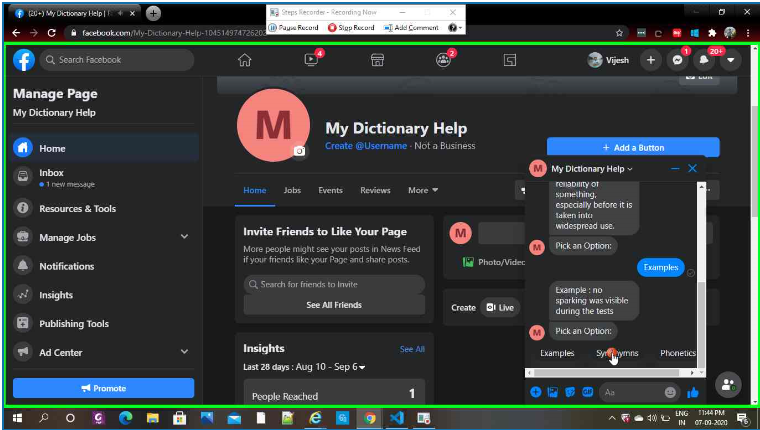Image resolution: width=760 pixels, height=430 pixels.
Task: Open More tab dropdown
Action: (x=423, y=191)
